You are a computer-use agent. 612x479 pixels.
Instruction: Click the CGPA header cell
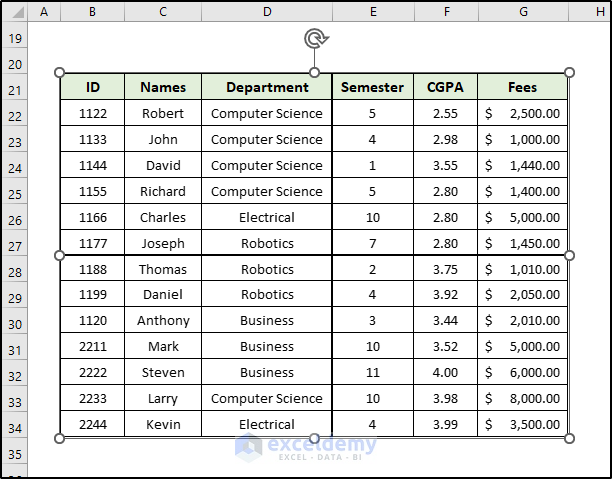[445, 87]
